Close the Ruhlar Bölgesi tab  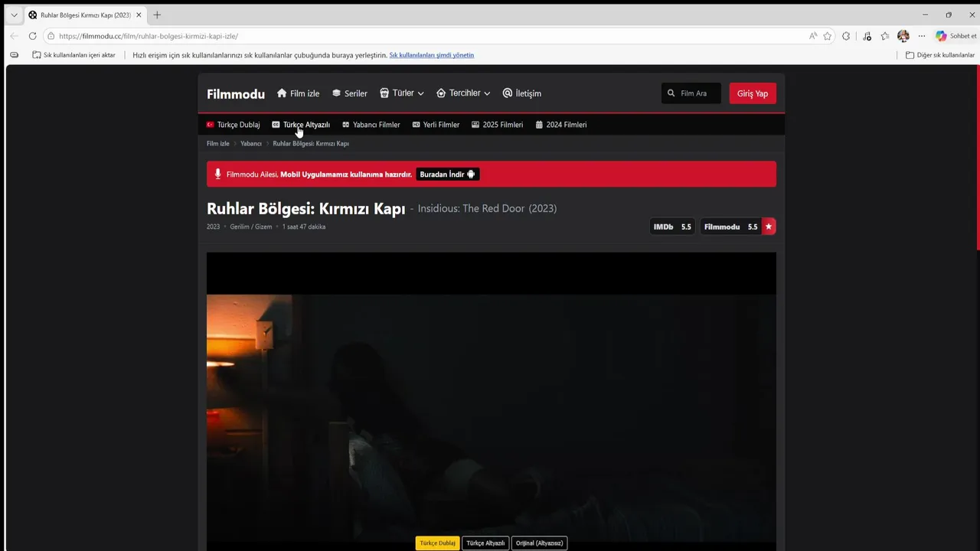[x=139, y=15]
